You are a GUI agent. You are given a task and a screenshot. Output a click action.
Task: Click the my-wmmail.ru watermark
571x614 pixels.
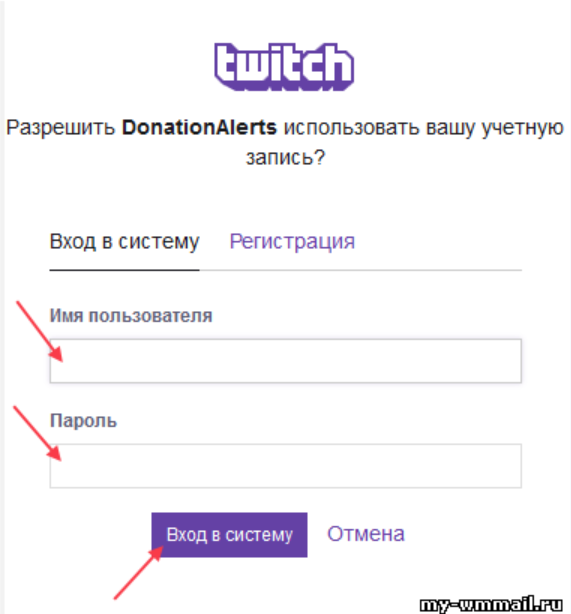coord(491,604)
